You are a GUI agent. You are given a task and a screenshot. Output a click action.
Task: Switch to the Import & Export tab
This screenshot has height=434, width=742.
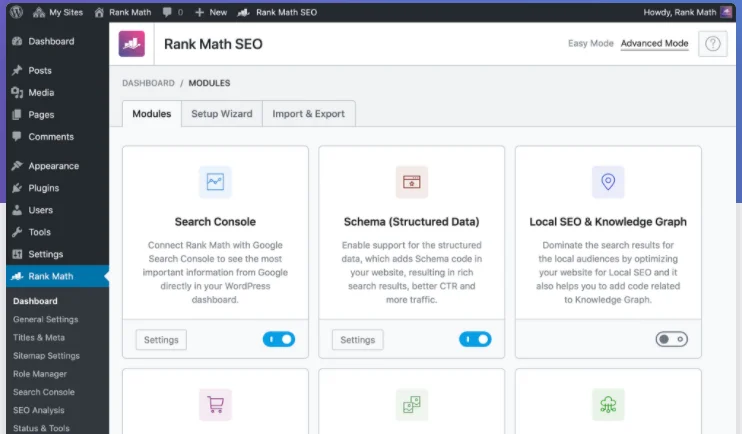pos(309,114)
